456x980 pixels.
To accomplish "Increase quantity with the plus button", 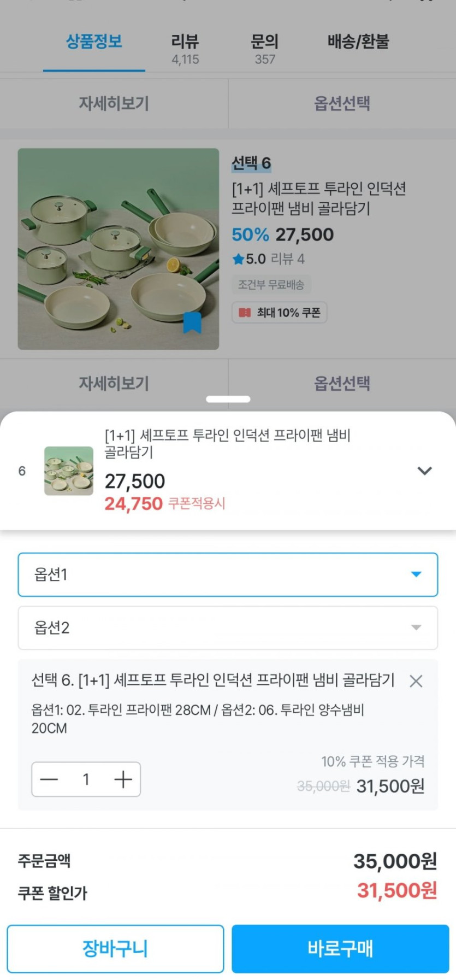I will click(123, 779).
